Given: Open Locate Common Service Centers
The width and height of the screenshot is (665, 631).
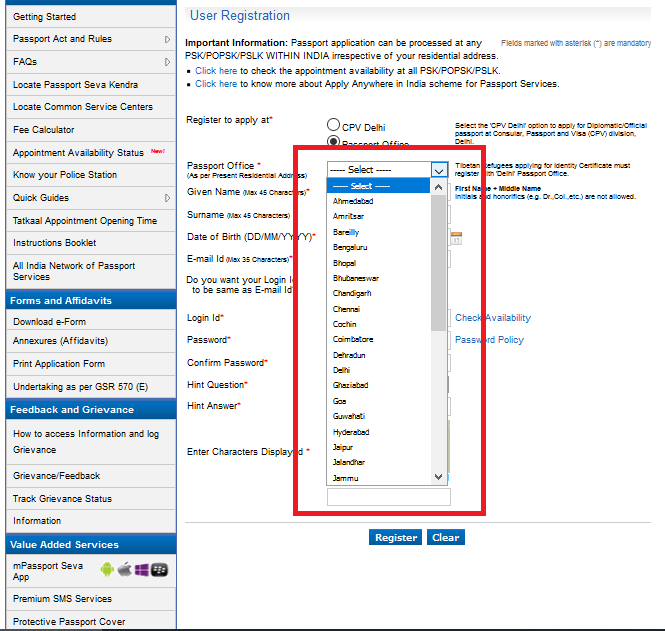Looking at the screenshot, I should (x=91, y=107).
